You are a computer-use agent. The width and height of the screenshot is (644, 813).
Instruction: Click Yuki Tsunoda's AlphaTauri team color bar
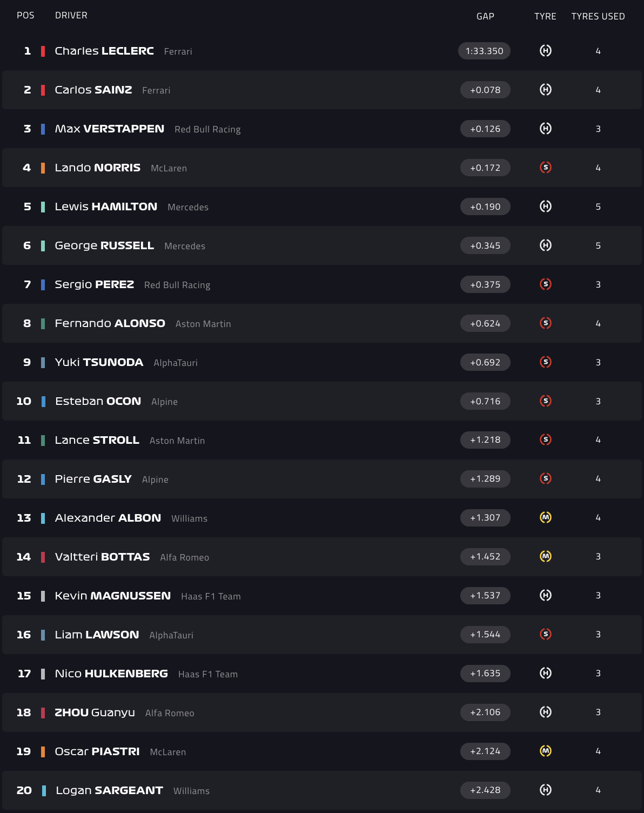(x=43, y=362)
